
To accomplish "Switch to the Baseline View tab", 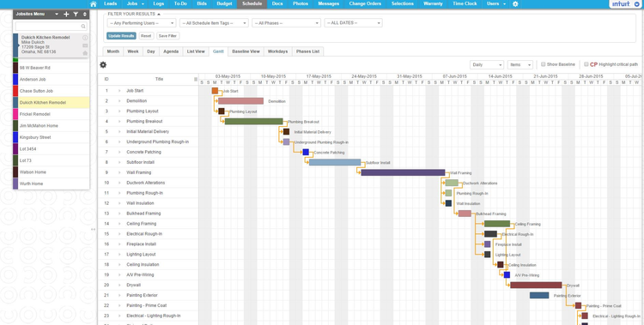I will [x=246, y=51].
